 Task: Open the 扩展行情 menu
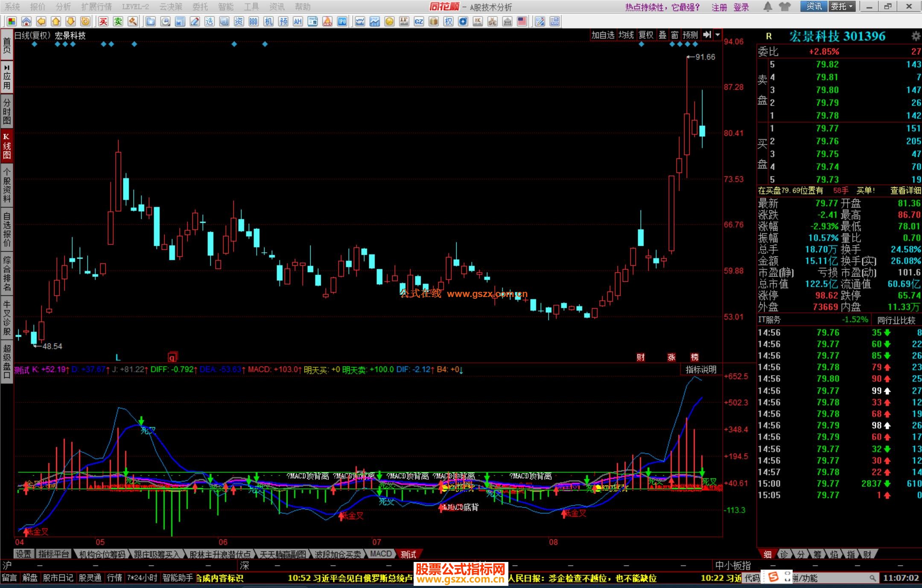[96, 6]
